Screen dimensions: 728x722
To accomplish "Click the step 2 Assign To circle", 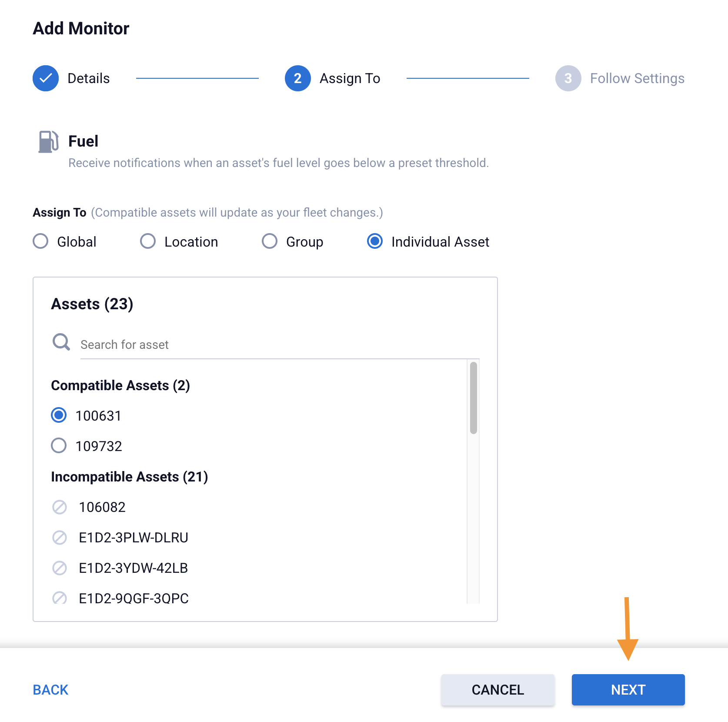I will coord(298,78).
